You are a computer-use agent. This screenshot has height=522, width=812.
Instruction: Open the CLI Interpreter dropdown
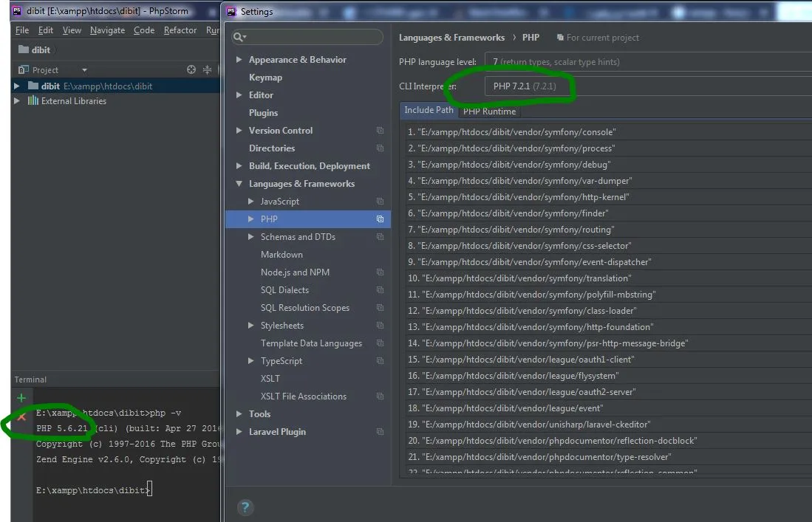(648, 86)
